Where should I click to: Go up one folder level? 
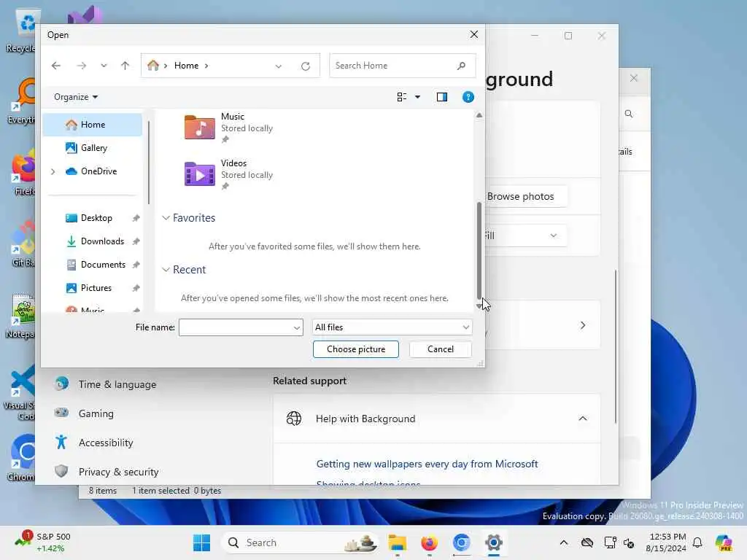pos(125,66)
